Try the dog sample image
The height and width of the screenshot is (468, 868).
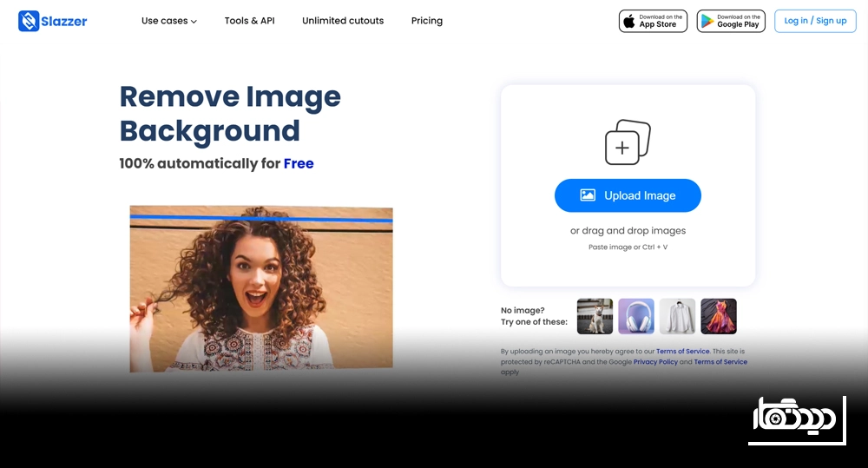click(x=595, y=316)
